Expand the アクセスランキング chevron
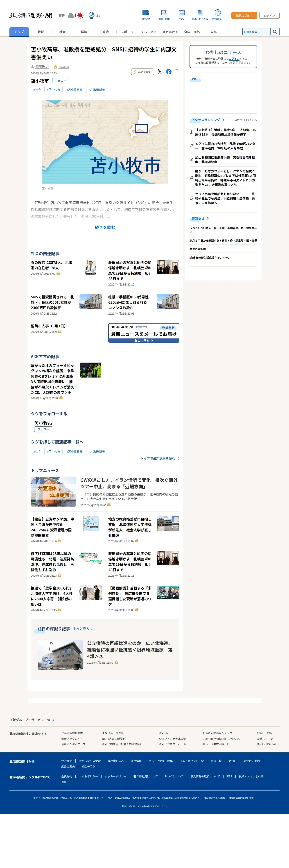 [x=224, y=120]
